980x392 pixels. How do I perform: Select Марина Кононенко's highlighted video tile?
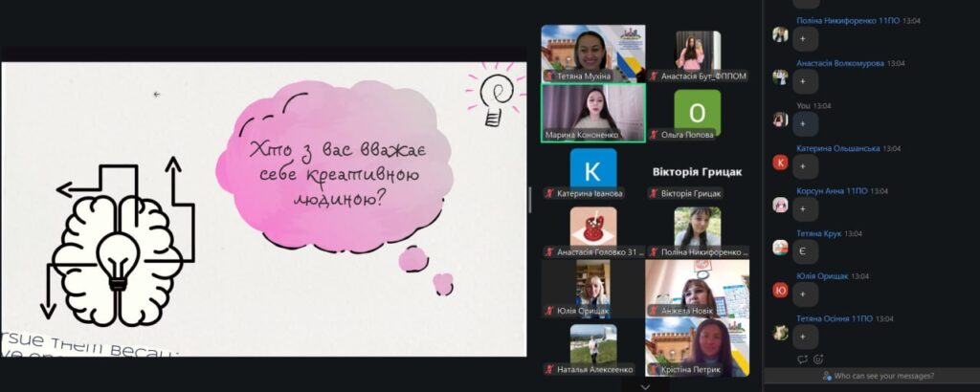point(592,110)
